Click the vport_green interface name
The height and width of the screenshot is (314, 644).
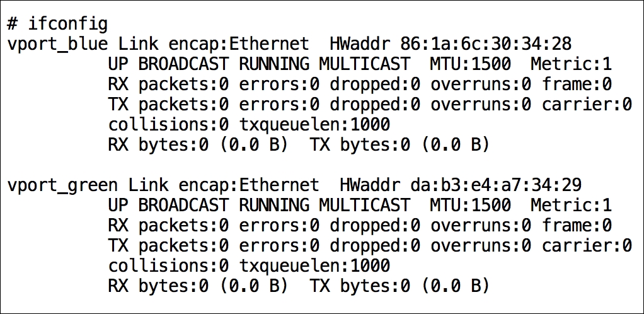pyautogui.click(x=63, y=185)
